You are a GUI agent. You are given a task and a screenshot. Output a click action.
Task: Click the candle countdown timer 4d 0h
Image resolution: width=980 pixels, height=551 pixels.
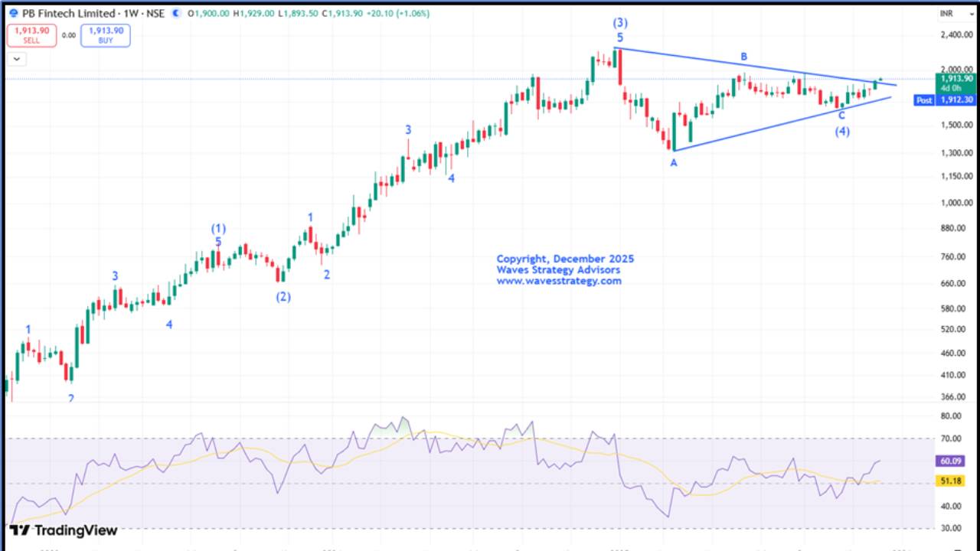[950, 87]
